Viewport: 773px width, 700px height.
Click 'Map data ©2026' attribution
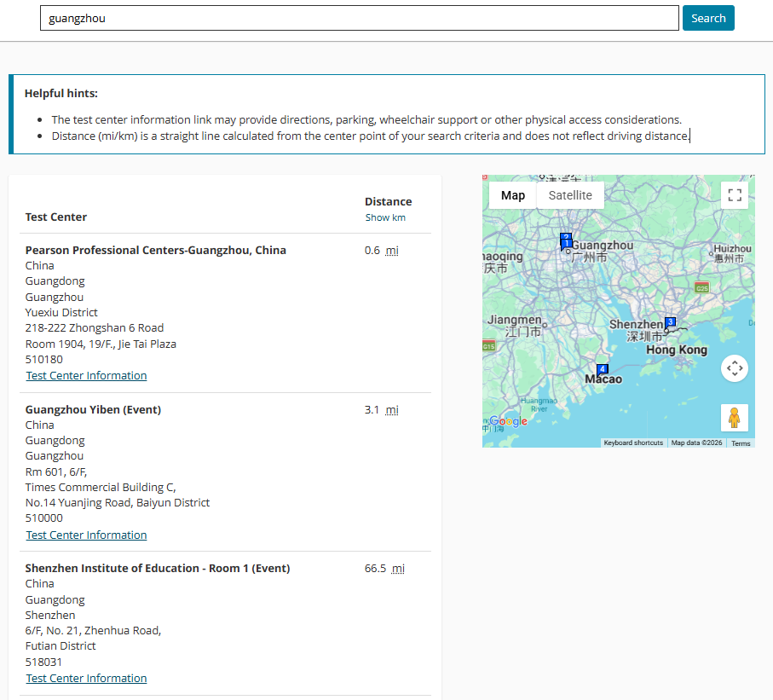[x=696, y=443]
